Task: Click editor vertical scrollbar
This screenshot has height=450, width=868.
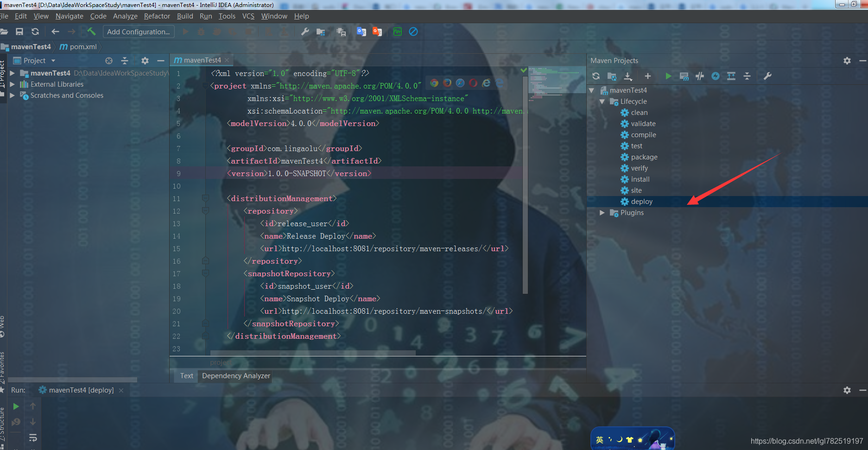Action: click(525, 185)
